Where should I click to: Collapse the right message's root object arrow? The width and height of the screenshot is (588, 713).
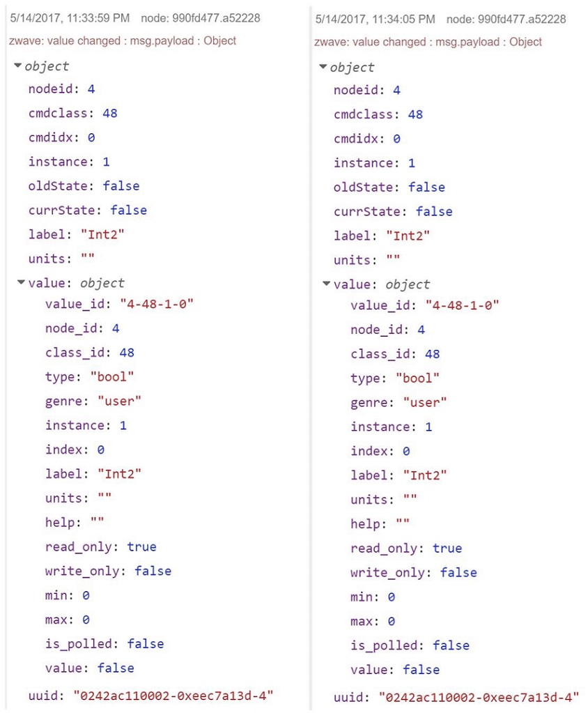click(323, 68)
